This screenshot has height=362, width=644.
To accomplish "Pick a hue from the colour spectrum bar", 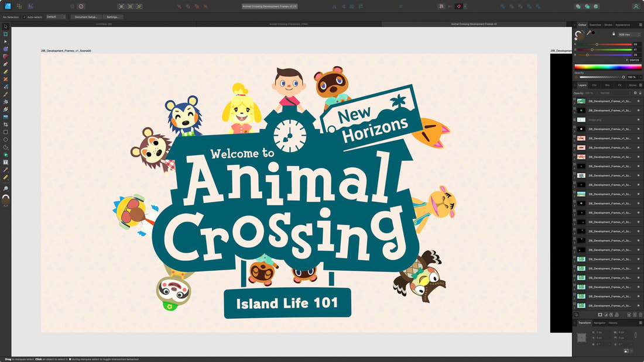I will click(x=608, y=67).
